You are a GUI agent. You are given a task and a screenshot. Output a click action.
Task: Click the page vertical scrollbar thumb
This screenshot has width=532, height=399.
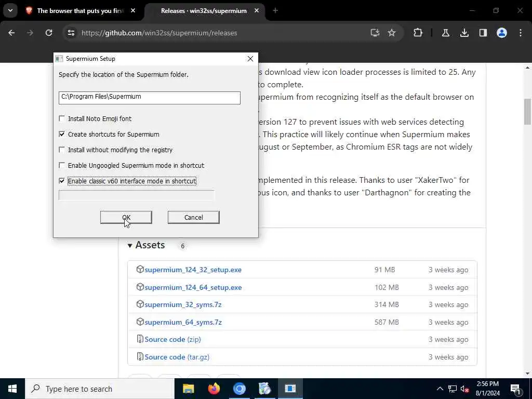[527, 112]
